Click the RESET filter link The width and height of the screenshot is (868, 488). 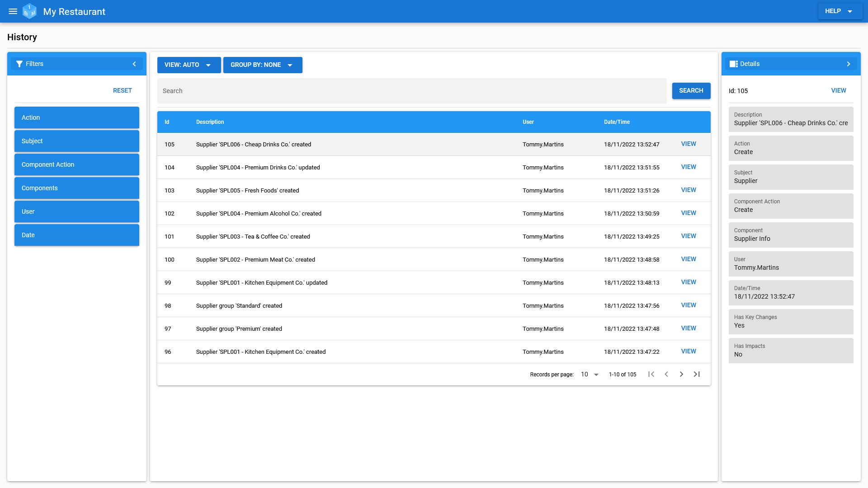(x=122, y=90)
